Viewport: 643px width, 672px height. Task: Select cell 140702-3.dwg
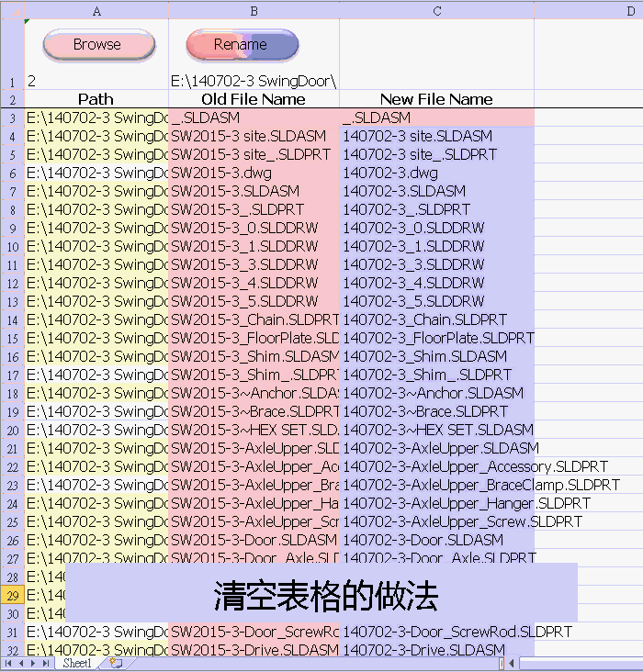coord(436,173)
